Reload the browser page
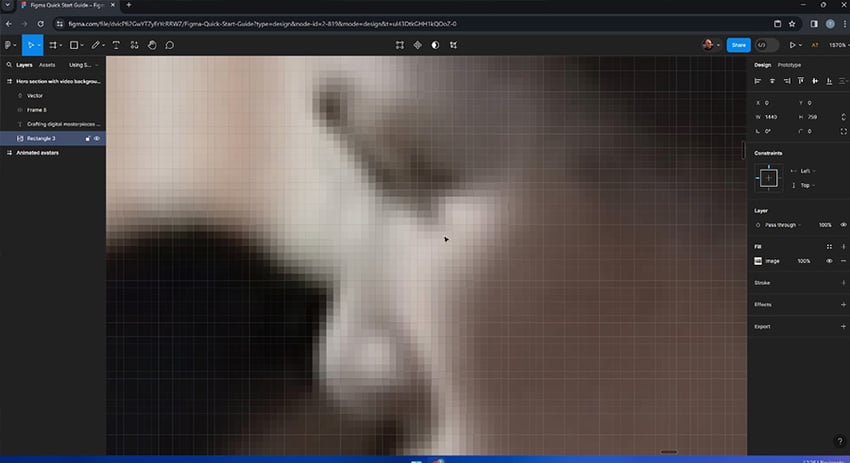 (40, 24)
